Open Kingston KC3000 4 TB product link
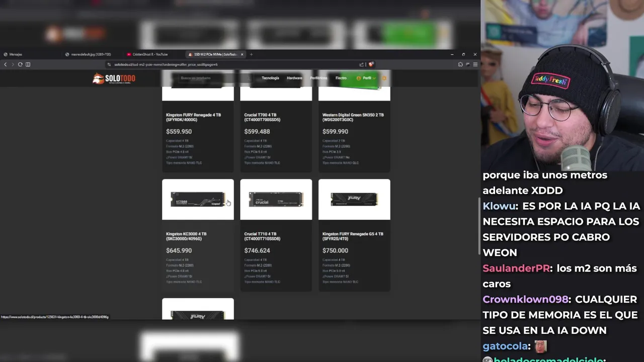This screenshot has width=644, height=362. click(x=186, y=236)
